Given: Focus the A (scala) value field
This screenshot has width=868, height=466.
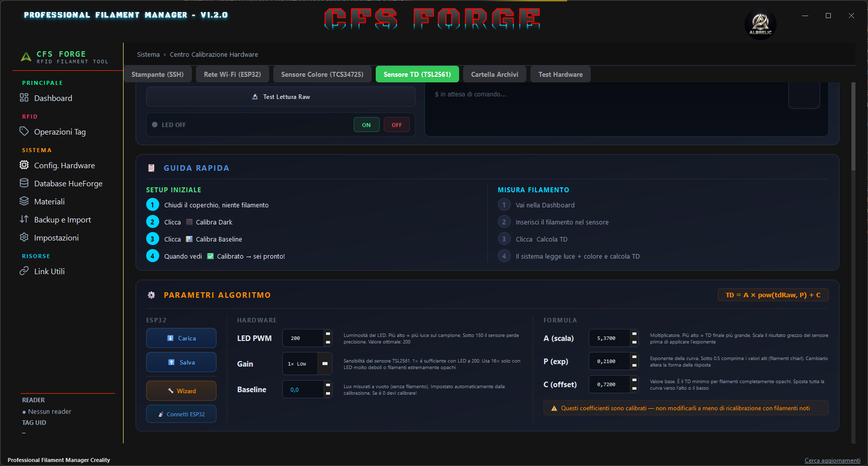Looking at the screenshot, I should pos(610,338).
